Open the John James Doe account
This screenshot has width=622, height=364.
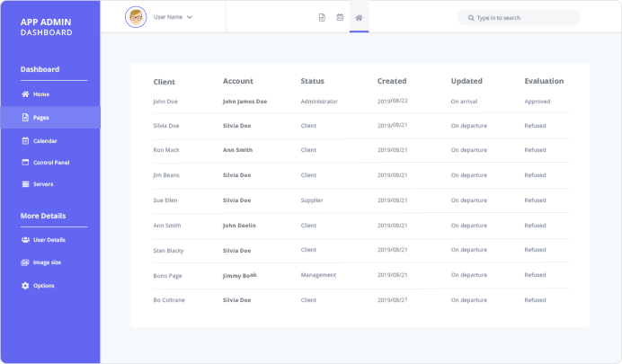click(x=244, y=102)
